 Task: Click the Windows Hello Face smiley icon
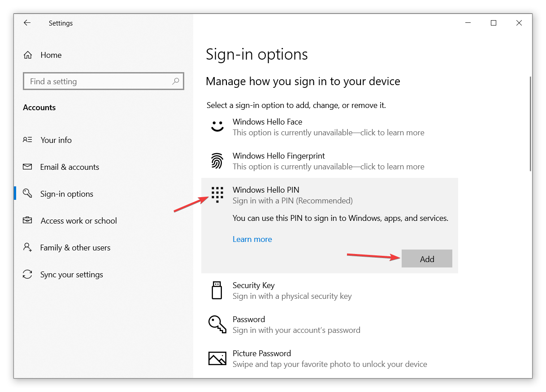(217, 127)
